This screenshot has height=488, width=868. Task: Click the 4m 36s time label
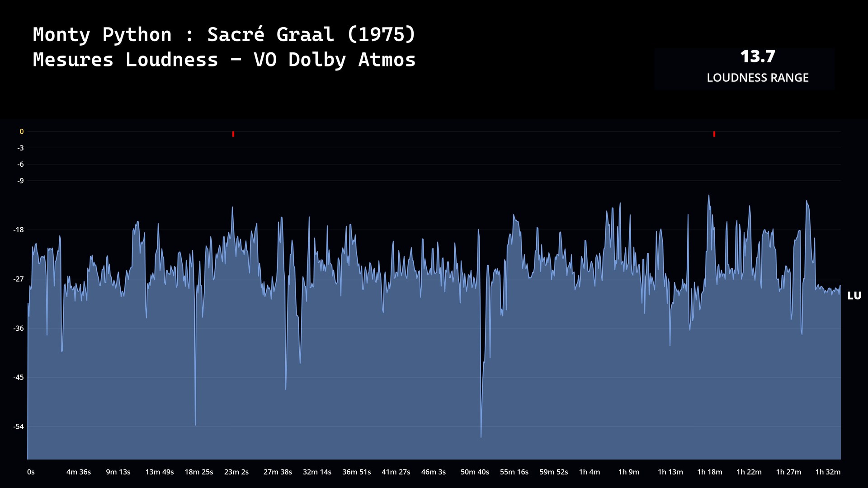click(79, 472)
